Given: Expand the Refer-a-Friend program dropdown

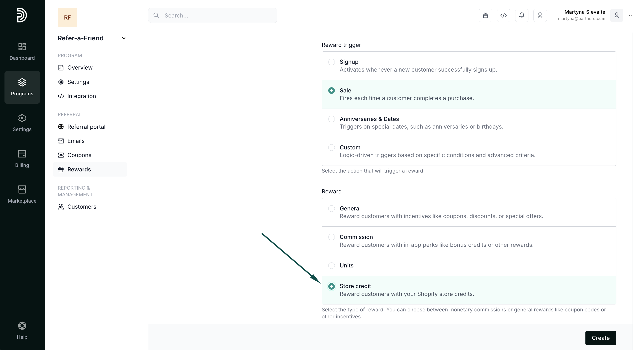Looking at the screenshot, I should 123,38.
